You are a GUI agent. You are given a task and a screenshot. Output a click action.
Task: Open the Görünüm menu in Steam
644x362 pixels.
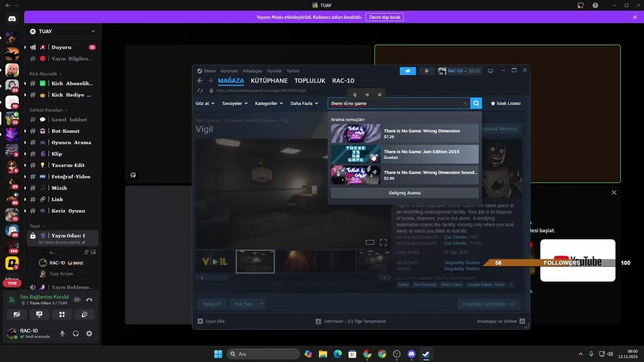tap(229, 71)
